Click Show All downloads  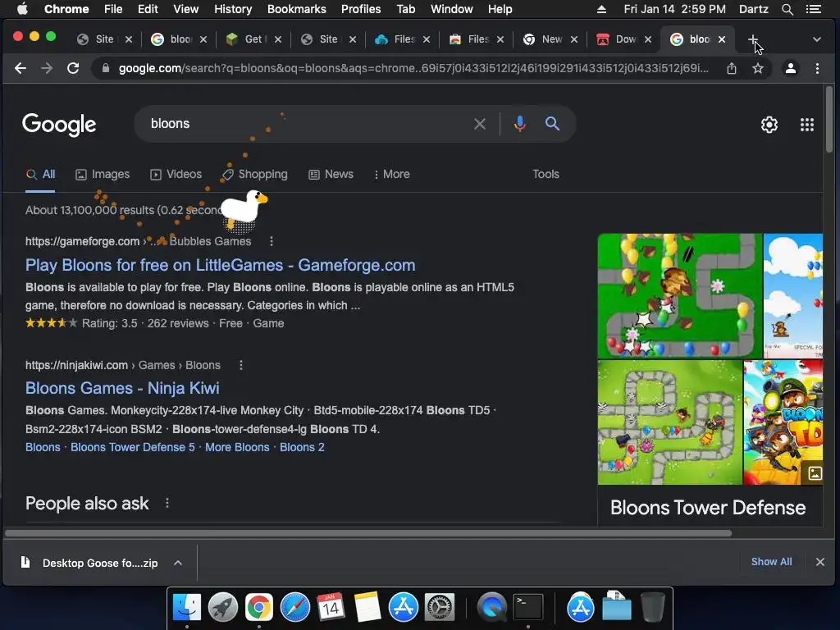[771, 561]
